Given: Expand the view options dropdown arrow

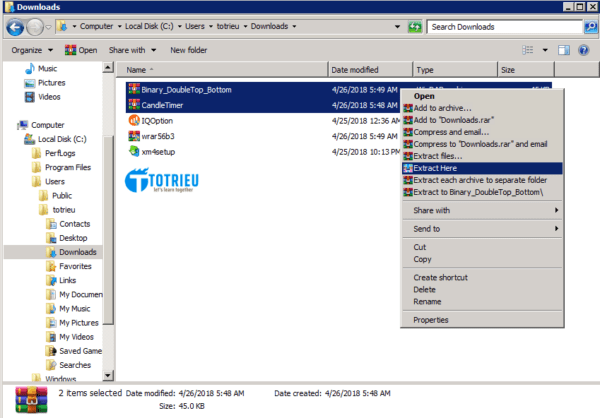Looking at the screenshot, I should (x=545, y=50).
